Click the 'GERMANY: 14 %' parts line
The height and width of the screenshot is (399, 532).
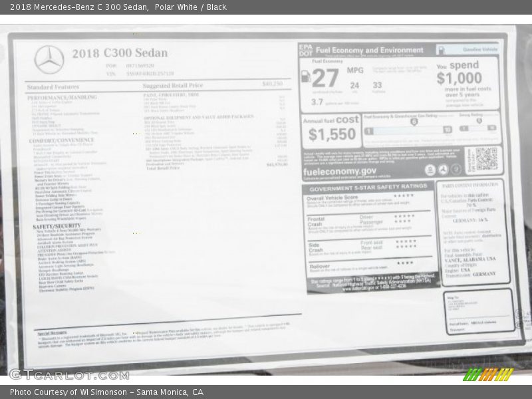click(x=470, y=220)
